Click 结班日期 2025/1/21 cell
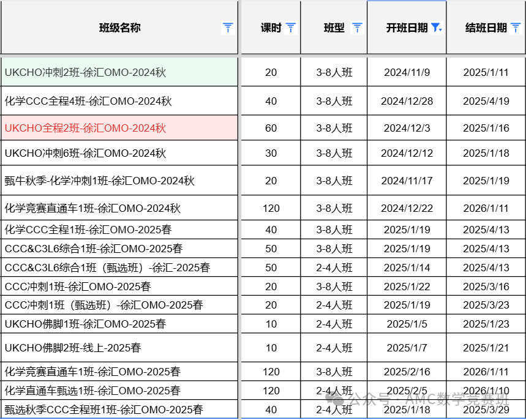Screen dimensions: 526x420 [486, 348]
